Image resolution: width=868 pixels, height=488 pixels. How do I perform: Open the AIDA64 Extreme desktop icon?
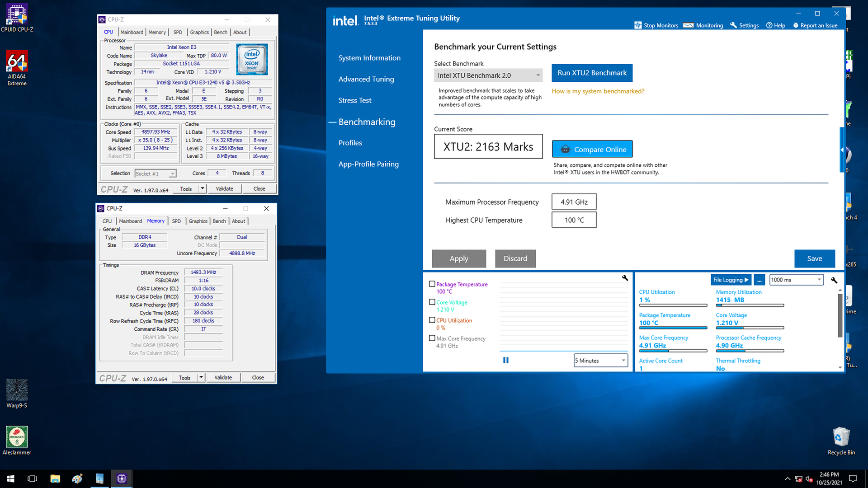click(17, 68)
